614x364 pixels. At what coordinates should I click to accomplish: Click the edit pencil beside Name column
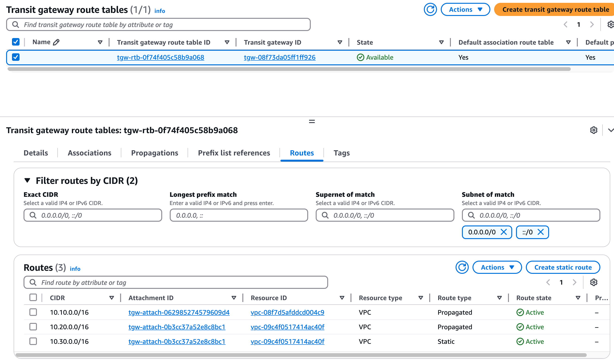click(56, 42)
